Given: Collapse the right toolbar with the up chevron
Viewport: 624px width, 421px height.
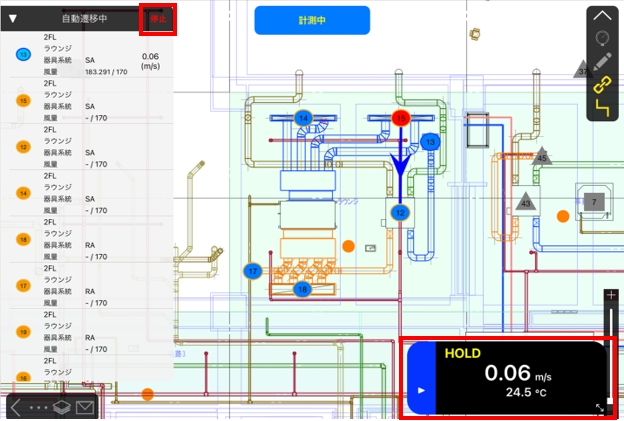Looking at the screenshot, I should click(602, 15).
